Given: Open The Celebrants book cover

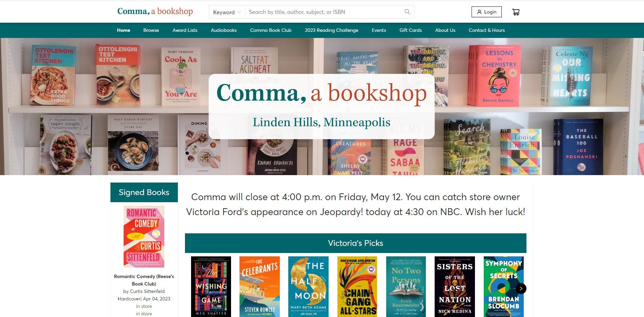Looking at the screenshot, I should (x=259, y=287).
